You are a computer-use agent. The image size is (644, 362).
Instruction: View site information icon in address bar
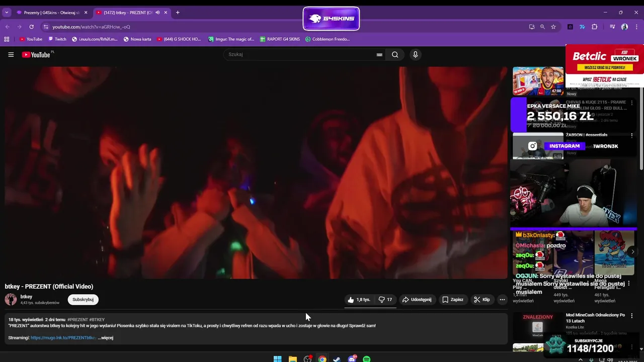click(46, 27)
